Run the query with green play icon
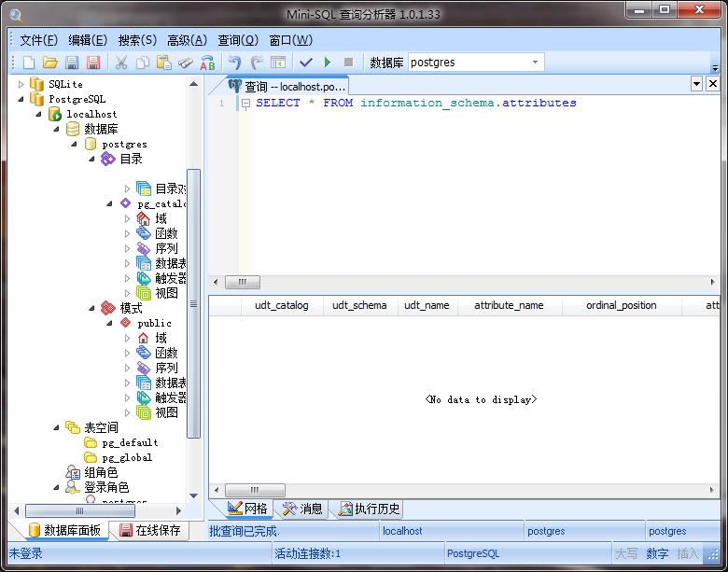Screen dimensions: 728x572 tap(328, 63)
